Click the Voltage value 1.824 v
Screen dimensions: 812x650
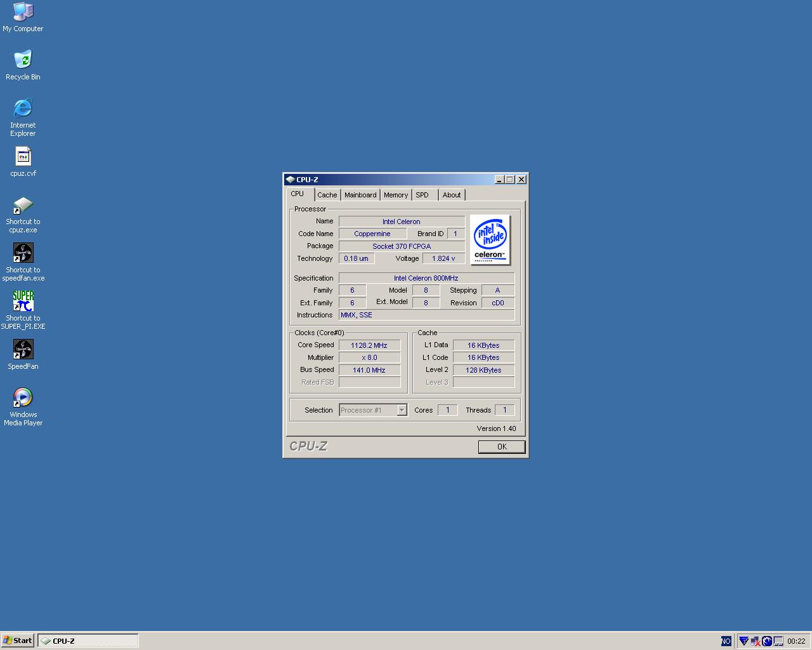(x=443, y=258)
